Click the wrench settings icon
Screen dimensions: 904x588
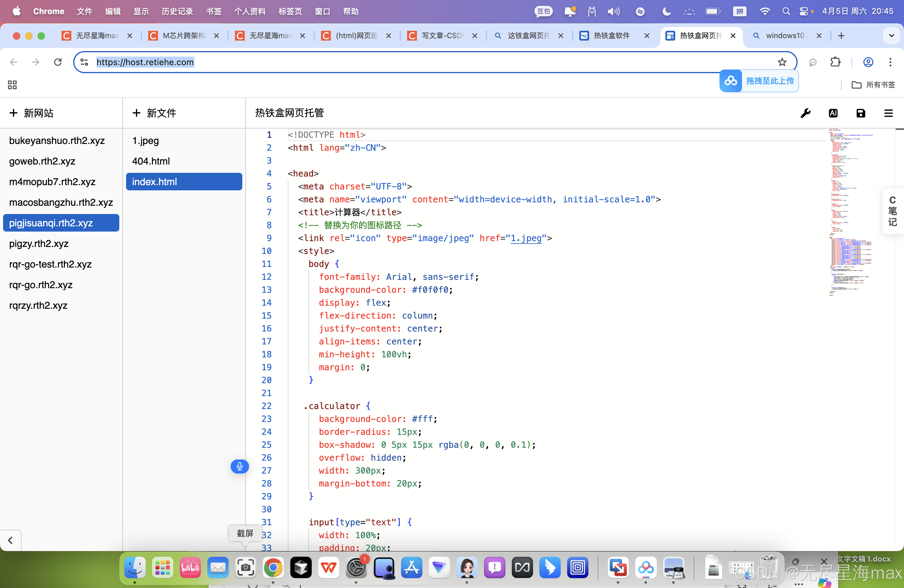805,113
